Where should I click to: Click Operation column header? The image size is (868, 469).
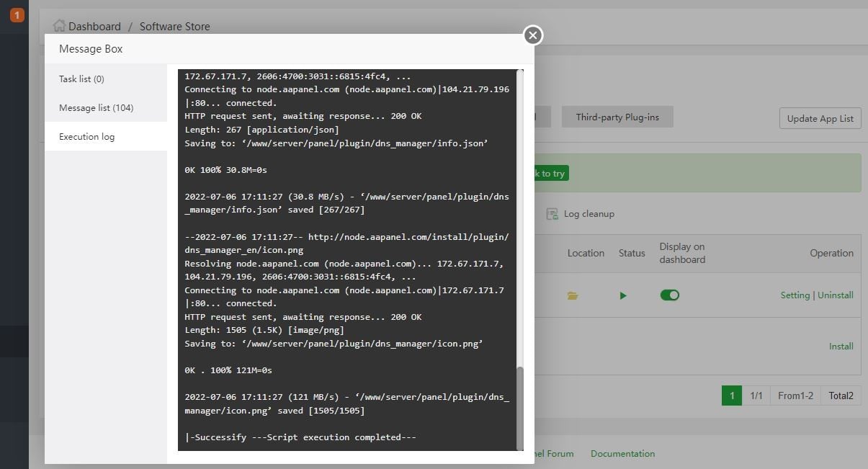point(831,253)
